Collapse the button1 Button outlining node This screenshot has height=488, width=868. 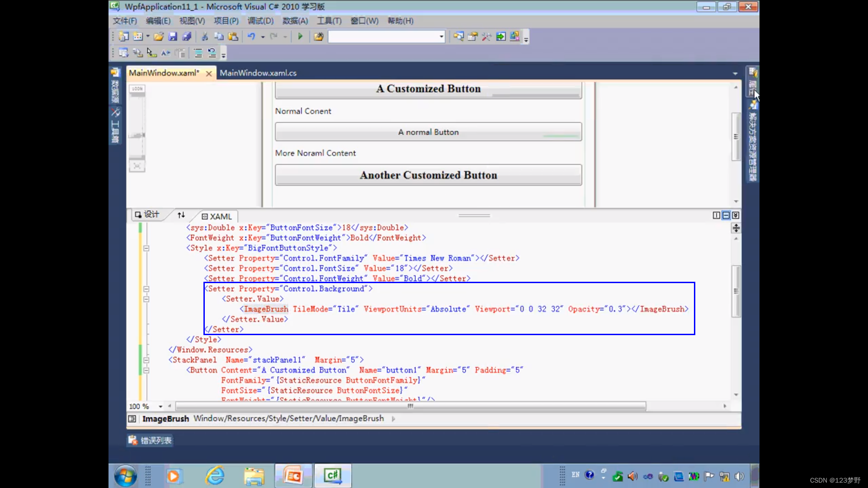pyautogui.click(x=146, y=370)
